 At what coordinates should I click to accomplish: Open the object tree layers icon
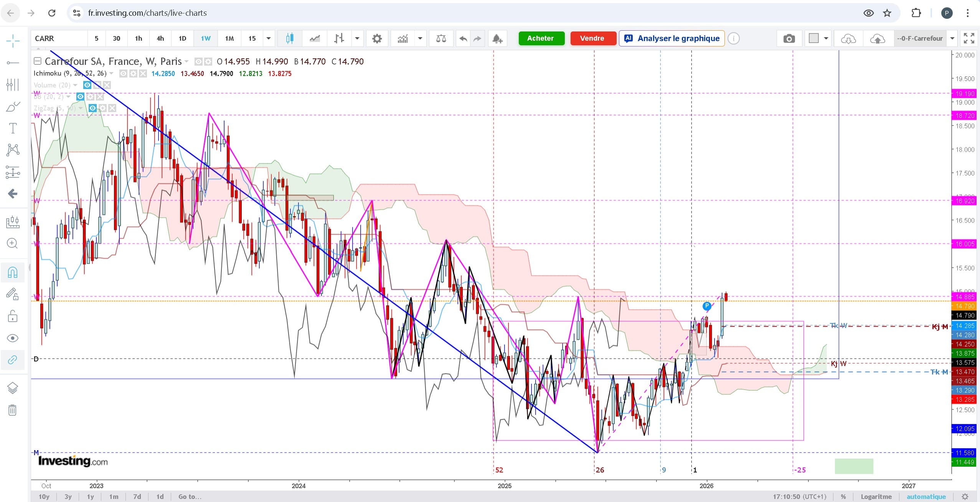click(x=13, y=388)
